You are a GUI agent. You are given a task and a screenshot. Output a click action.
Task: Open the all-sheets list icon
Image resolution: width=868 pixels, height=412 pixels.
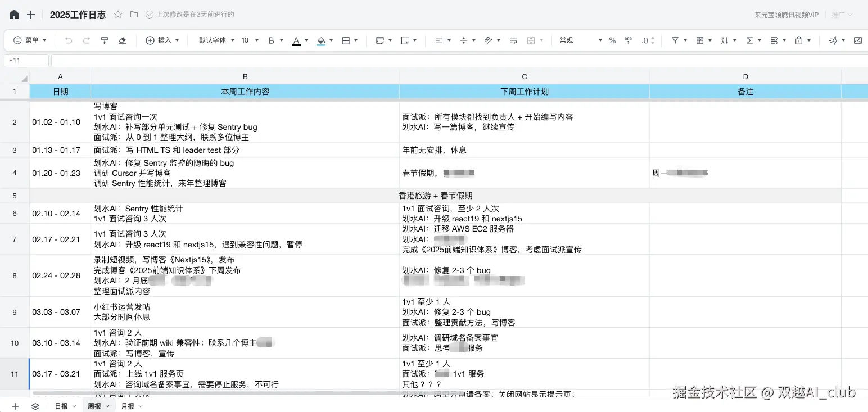(35, 406)
